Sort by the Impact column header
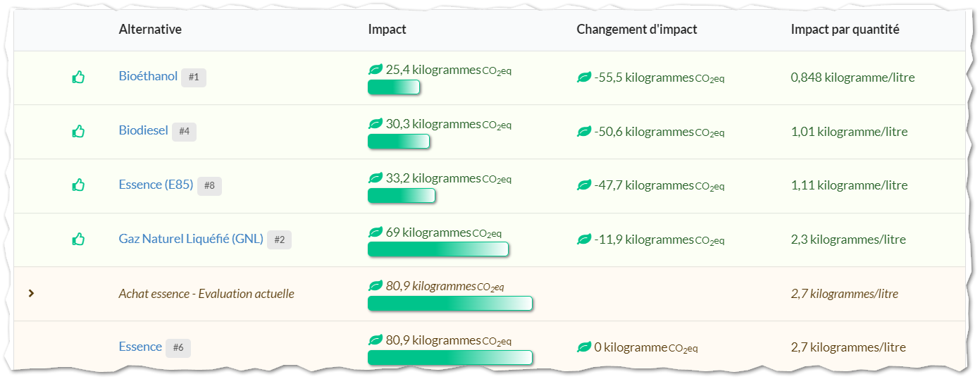980x379 pixels. [387, 30]
